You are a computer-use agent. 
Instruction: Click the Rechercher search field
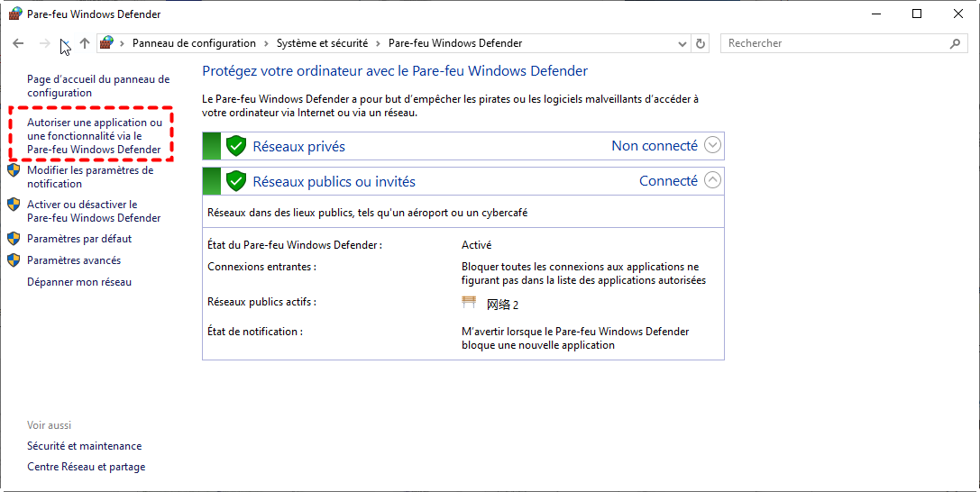coord(834,43)
